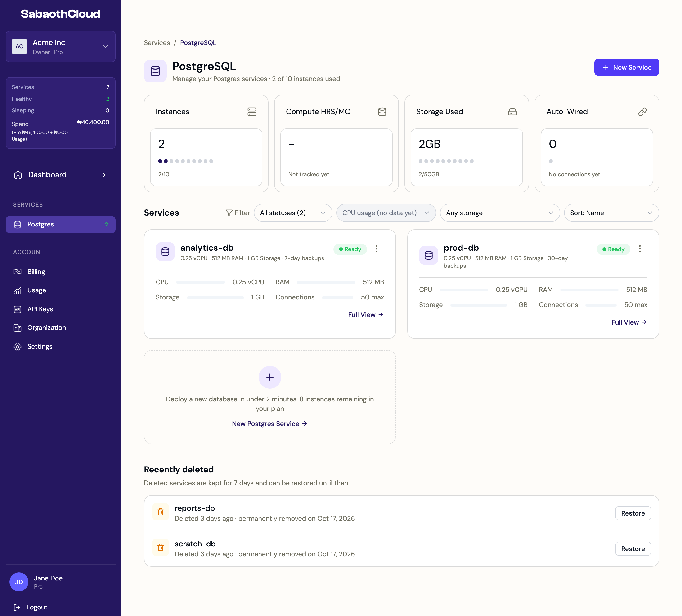Open the CPU usage filter dropdown
The image size is (682, 616).
386,213
